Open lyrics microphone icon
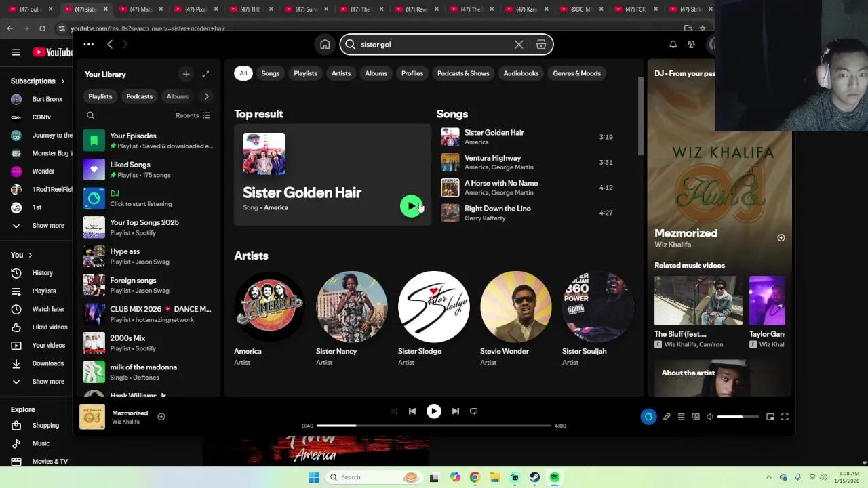868x488 pixels. coord(667,417)
